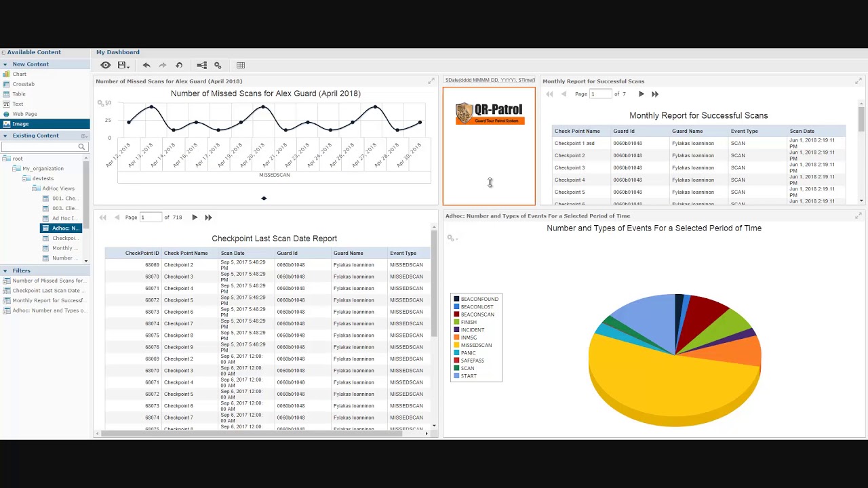Select Chart under New Content
868x488 pixels.
(x=20, y=74)
